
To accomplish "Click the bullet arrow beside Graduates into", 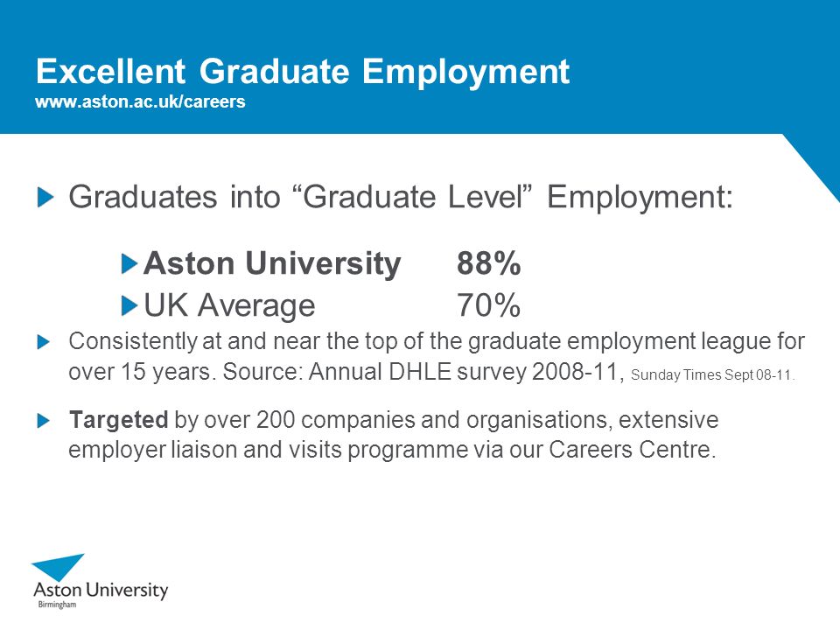I will pos(45,197).
